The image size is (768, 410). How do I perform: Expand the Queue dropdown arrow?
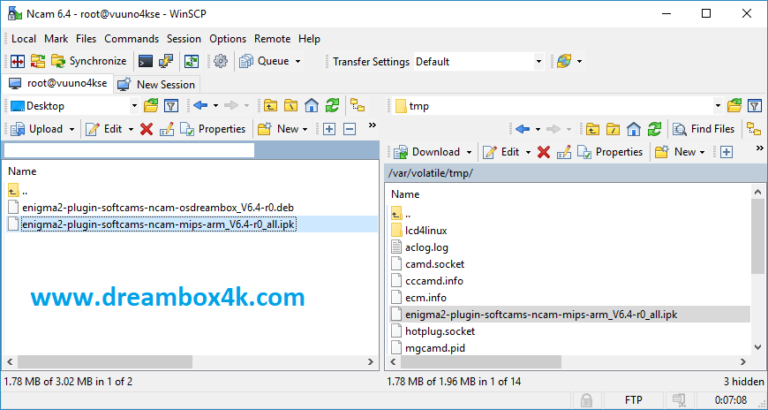298,61
